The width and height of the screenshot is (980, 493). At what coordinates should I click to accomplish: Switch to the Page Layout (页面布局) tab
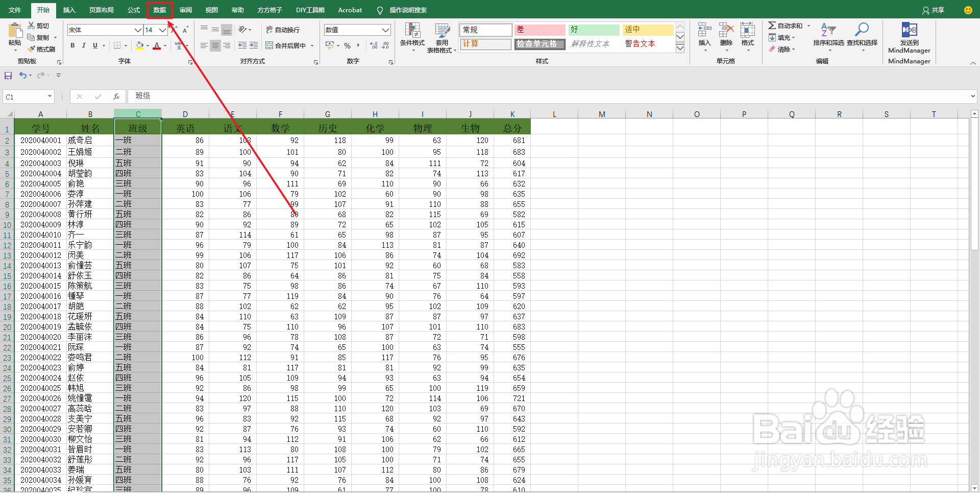tap(101, 10)
